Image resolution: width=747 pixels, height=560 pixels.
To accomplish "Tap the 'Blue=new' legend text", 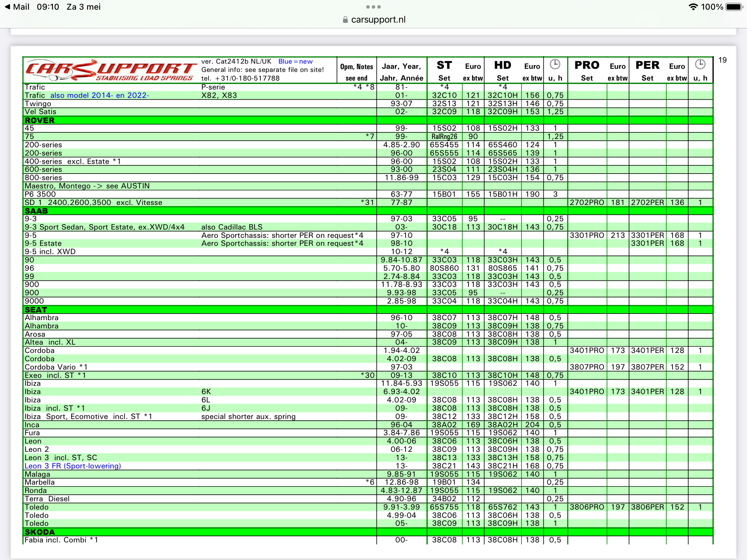I will (x=295, y=62).
